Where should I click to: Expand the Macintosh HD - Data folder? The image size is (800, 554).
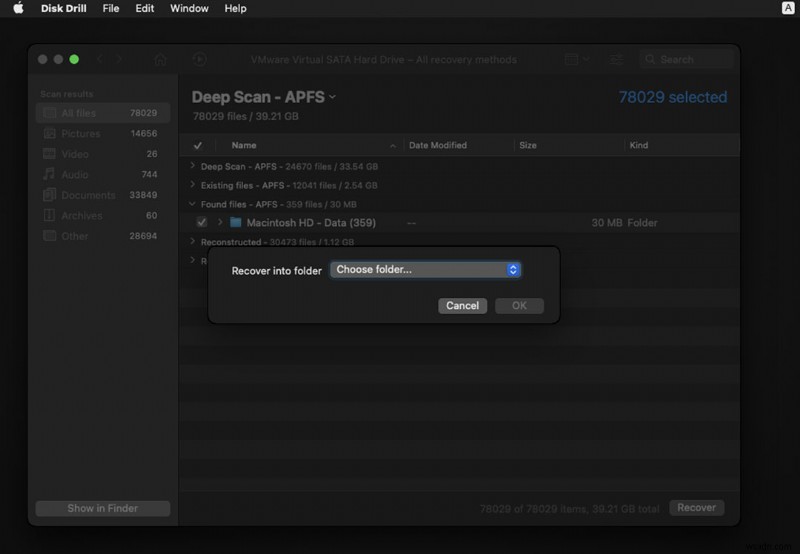tap(220, 222)
